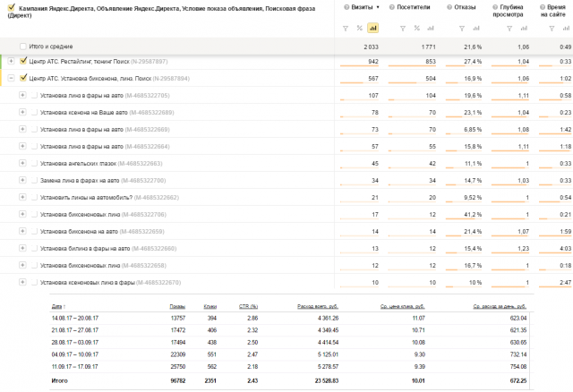Uncheck the 'Центр АТС. Рестайлинг' campaign checkbox
This screenshot has height=392, width=573.
[23, 62]
